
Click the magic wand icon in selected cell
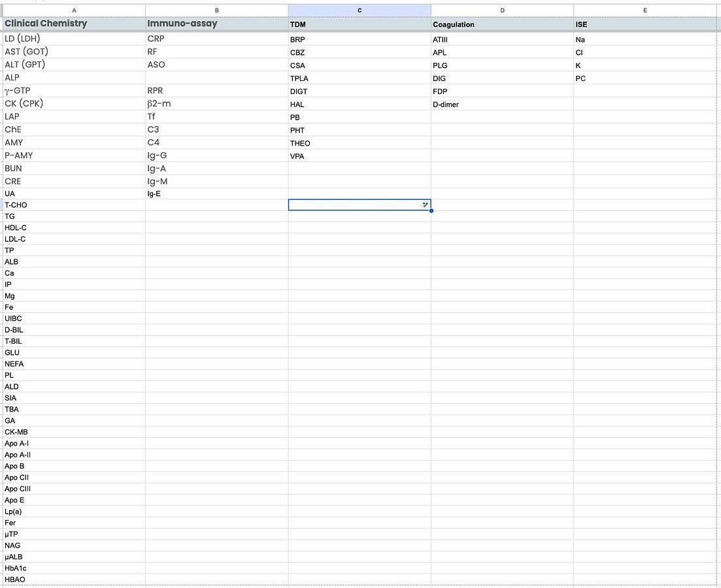[425, 205]
